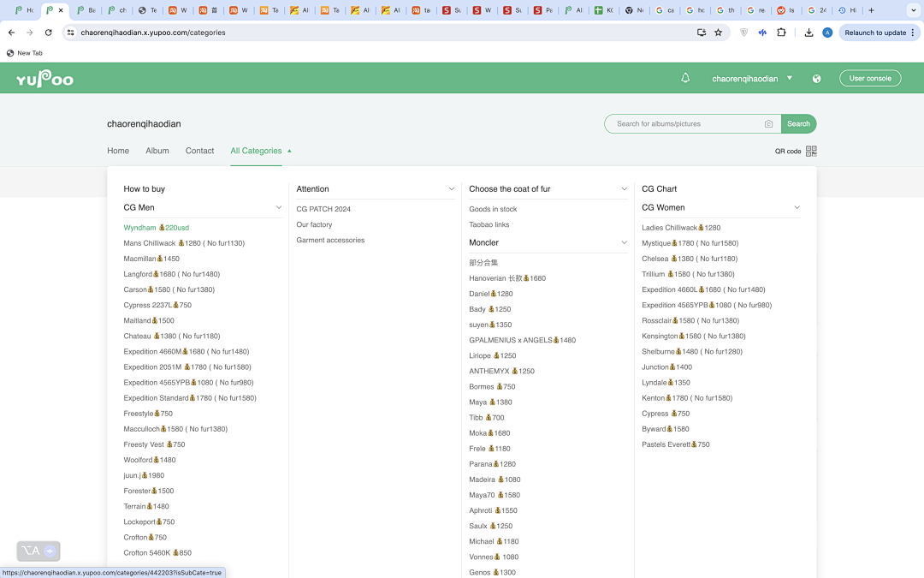This screenshot has width=924, height=578.
Task: Open Maya70 1580 category
Action: coord(495,495)
